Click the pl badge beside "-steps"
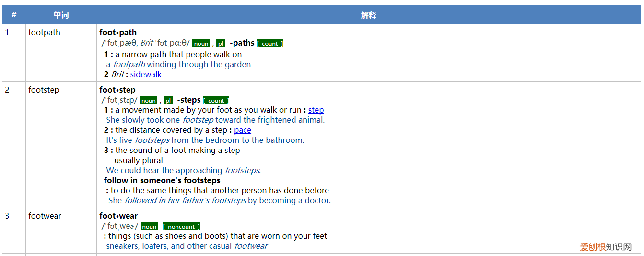Viewport: 644px width, 256px height. [168, 101]
